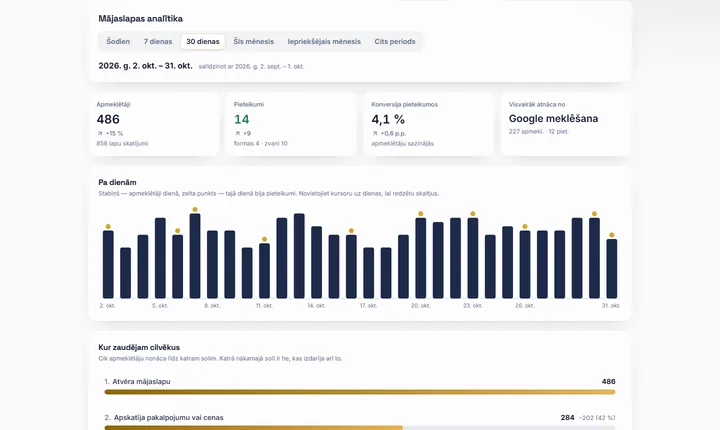This screenshot has height=430, width=720.
Task: Click the chart bar for 31. okt.
Action: point(612,269)
